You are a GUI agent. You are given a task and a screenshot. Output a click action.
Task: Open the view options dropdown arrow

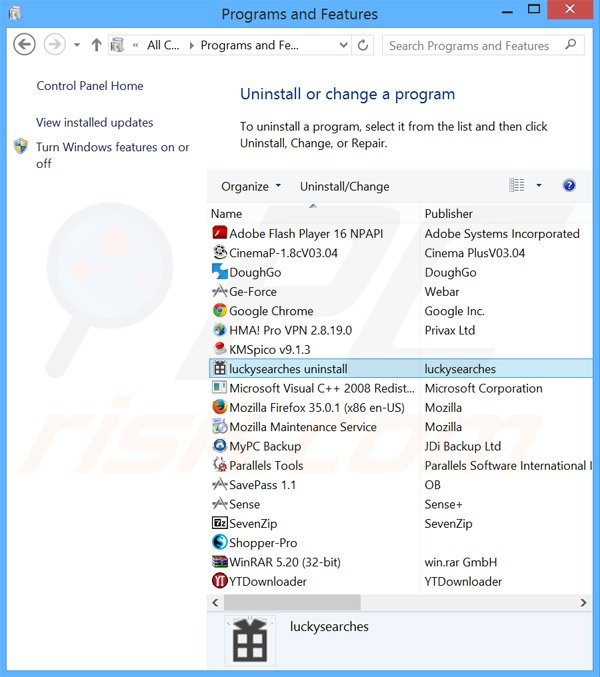pyautogui.click(x=539, y=186)
